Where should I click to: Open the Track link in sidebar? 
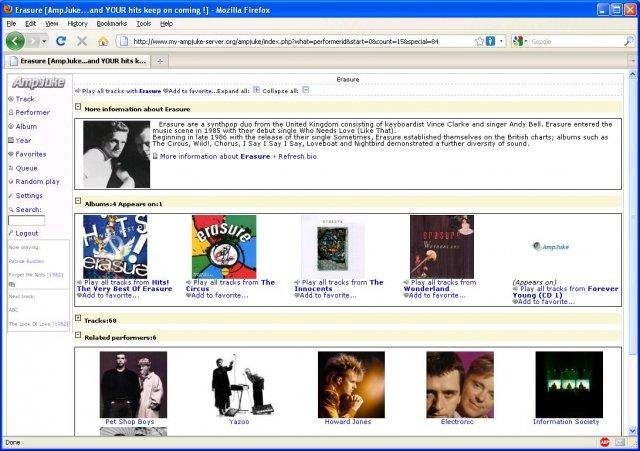tap(25, 99)
